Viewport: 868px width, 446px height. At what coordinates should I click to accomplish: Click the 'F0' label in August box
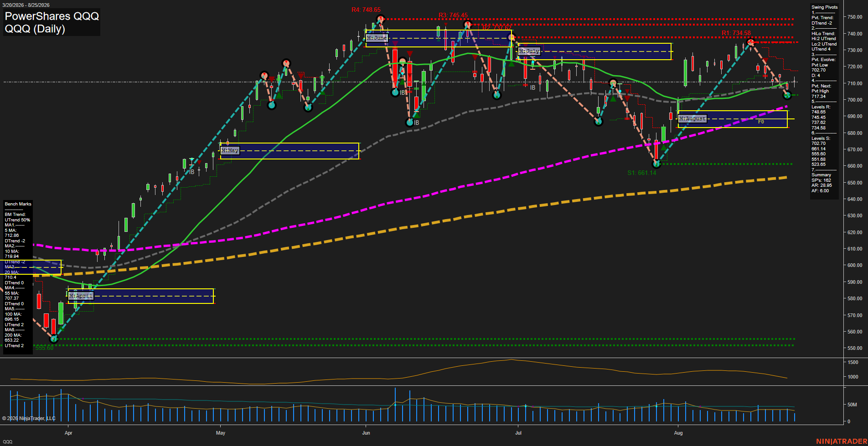(761, 122)
